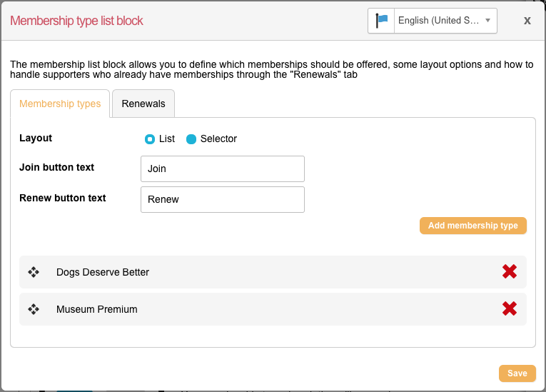
Task: Close the Membership type list block dialog
Action: click(527, 21)
